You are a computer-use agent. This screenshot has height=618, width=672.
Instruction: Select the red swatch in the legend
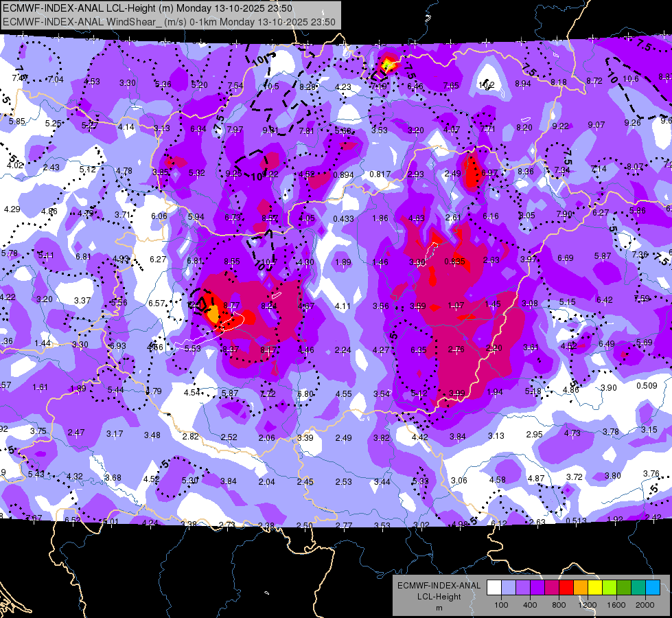566,587
